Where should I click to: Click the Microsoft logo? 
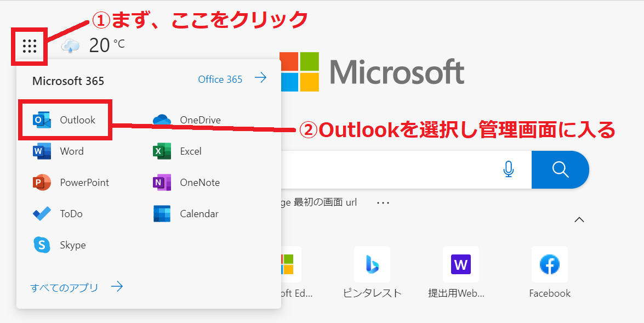click(372, 72)
